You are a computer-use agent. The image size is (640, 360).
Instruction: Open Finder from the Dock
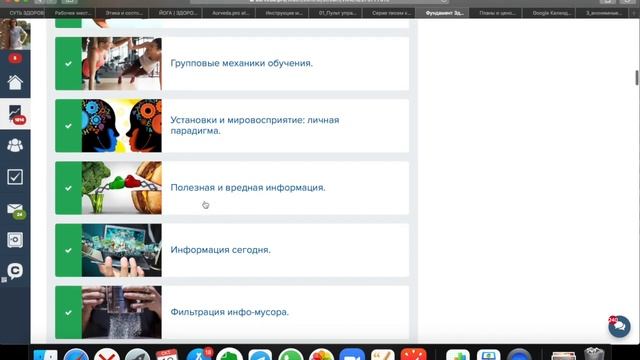[45, 355]
